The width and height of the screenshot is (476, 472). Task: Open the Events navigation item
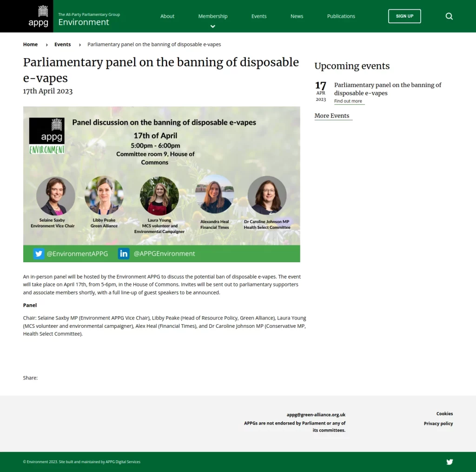click(x=259, y=16)
